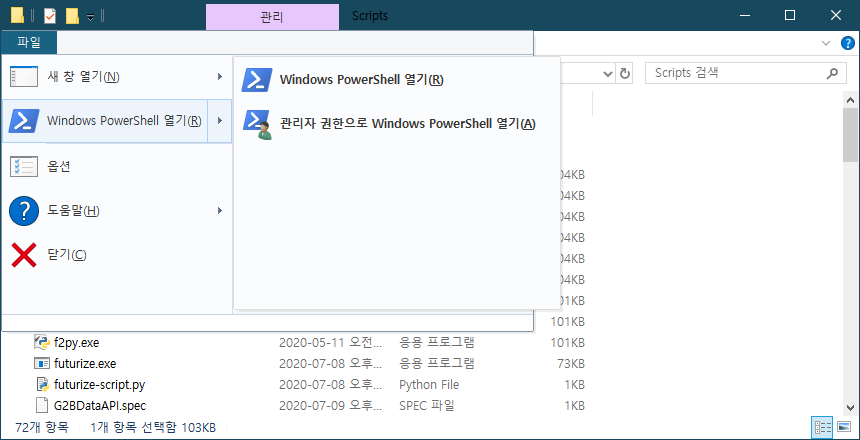860x440 pixels.
Task: Click the blue help icon at top right
Action: (x=848, y=43)
